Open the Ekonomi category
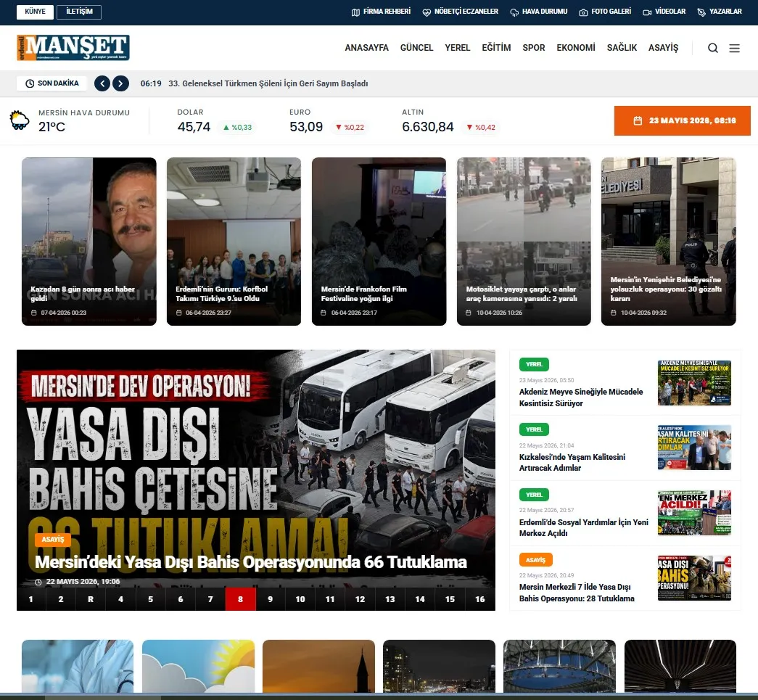Screen dimensions: 758x700 (x=576, y=48)
